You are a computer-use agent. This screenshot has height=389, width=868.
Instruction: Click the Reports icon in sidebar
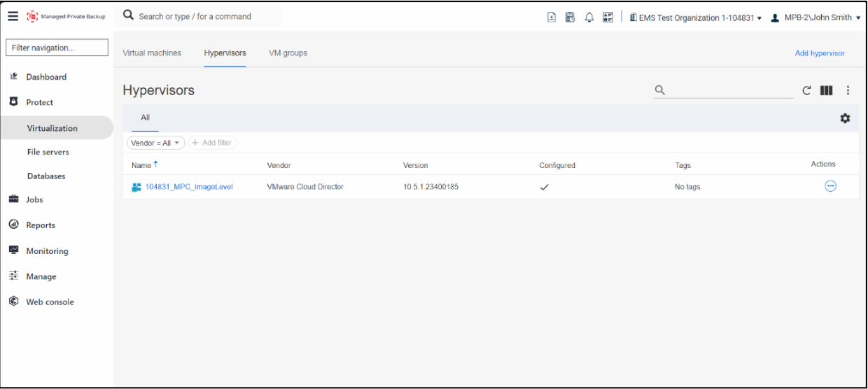click(13, 225)
